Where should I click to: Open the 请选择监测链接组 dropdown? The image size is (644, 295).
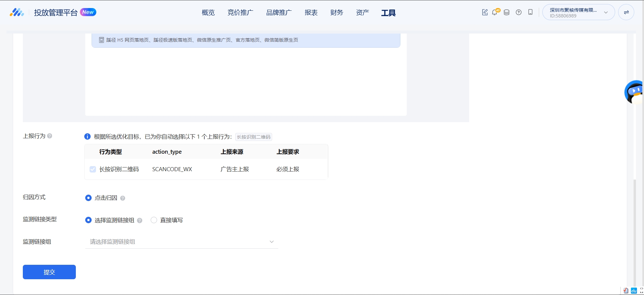click(182, 242)
